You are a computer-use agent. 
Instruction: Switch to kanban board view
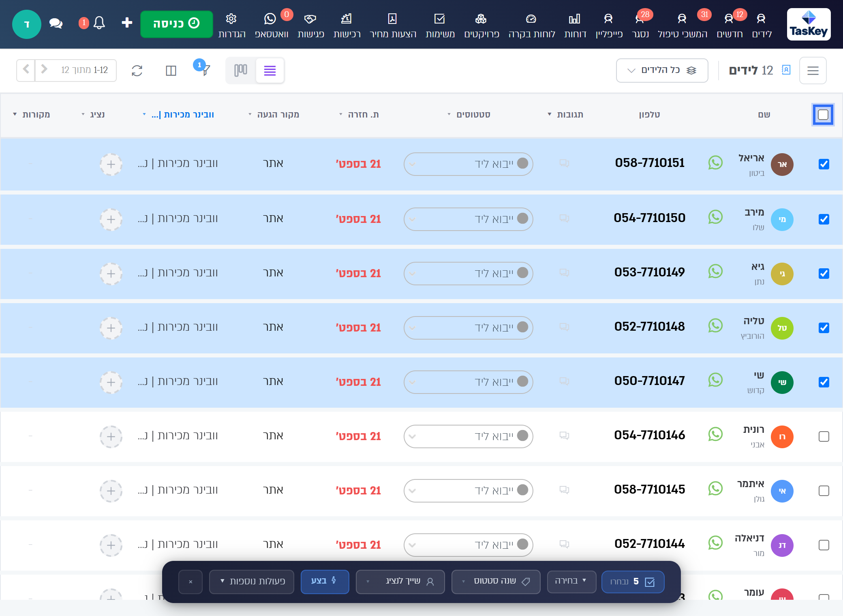click(x=241, y=71)
